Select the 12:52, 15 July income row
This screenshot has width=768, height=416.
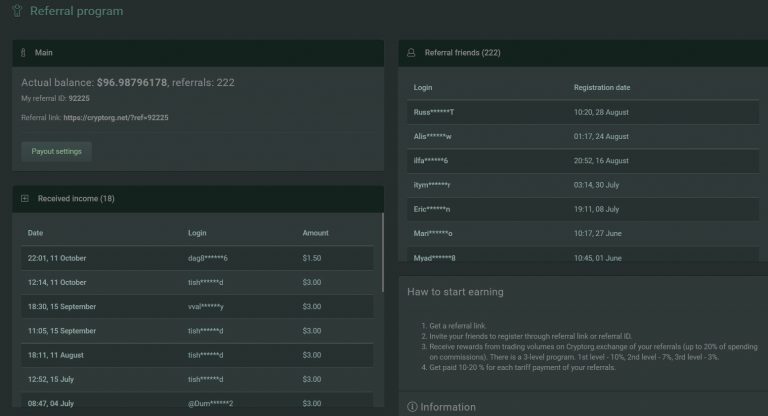pyautogui.click(x=197, y=379)
